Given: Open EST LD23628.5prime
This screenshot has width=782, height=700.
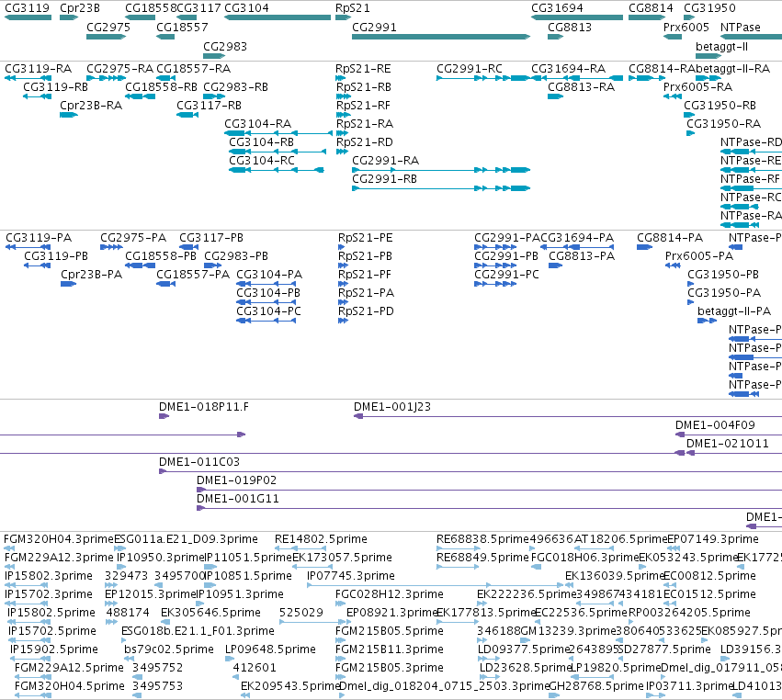Looking at the screenshot, I should pos(525,668).
